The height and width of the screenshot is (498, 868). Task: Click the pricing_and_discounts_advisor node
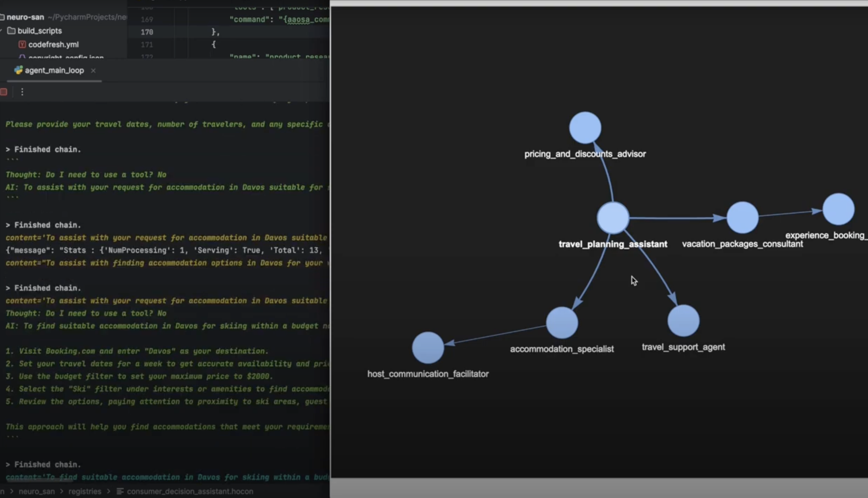pos(585,127)
